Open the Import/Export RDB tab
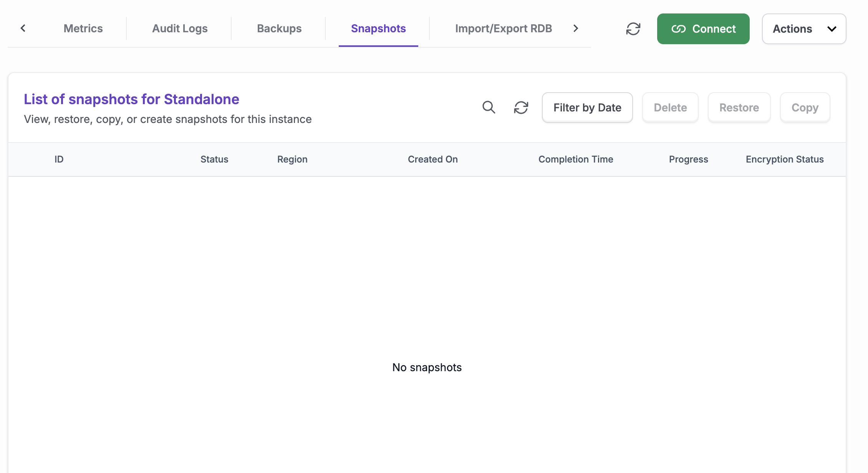The height and width of the screenshot is (473, 868). coord(504,28)
